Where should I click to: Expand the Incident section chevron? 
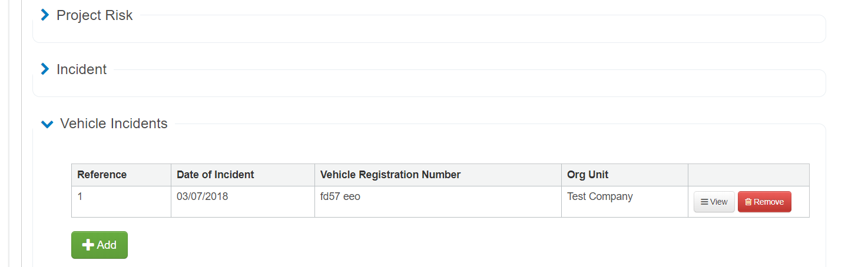pyautogui.click(x=45, y=69)
